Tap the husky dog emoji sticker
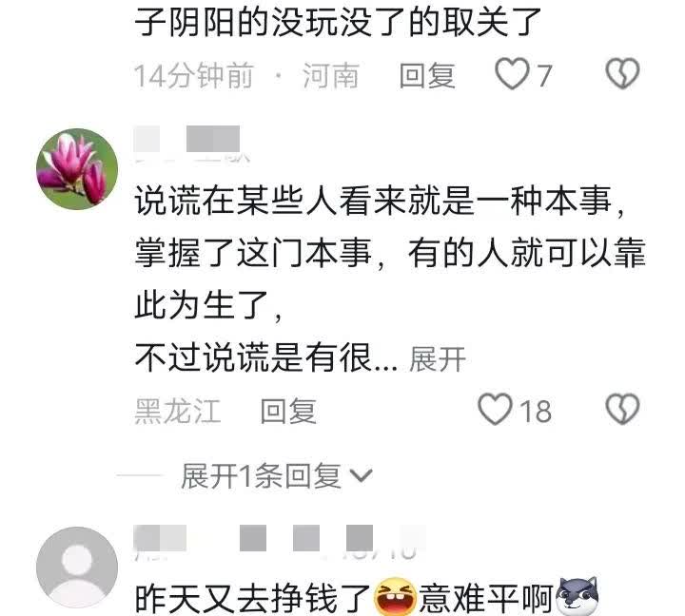Screen dimensions: 685x616 point(577,596)
